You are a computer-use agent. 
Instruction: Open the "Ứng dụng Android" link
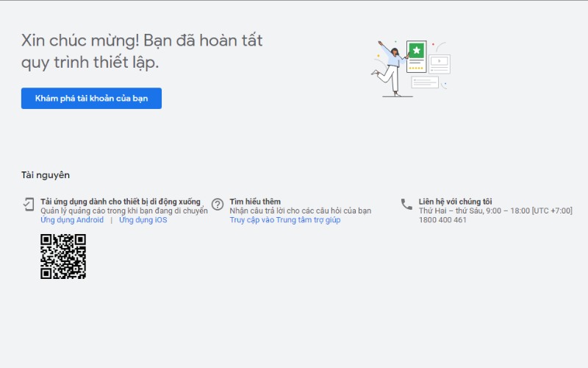(72, 220)
